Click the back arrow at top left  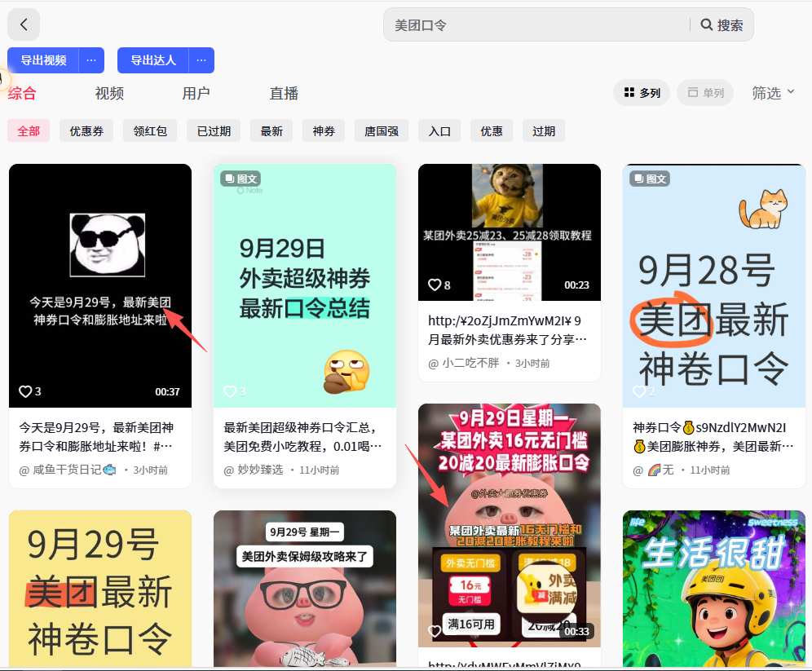(23, 24)
